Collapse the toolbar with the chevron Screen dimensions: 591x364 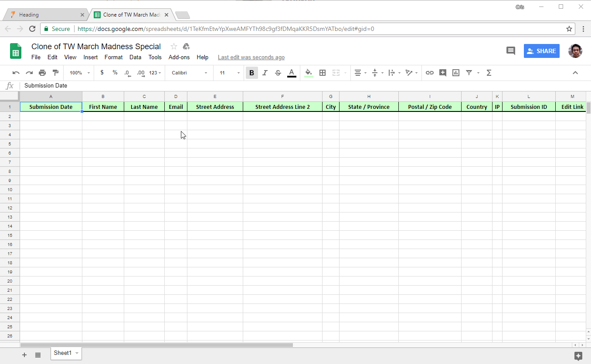click(575, 73)
